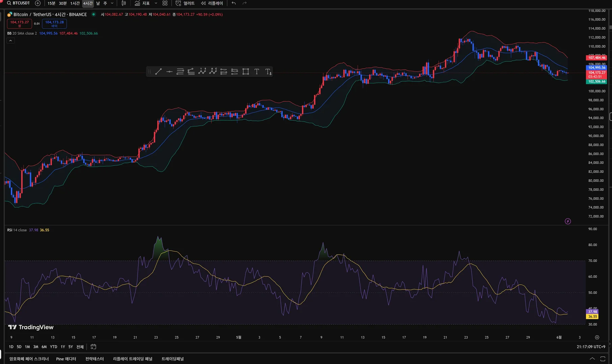This screenshot has width=612, height=364.
Task: Select the Text drawing tool
Action: coord(257,71)
